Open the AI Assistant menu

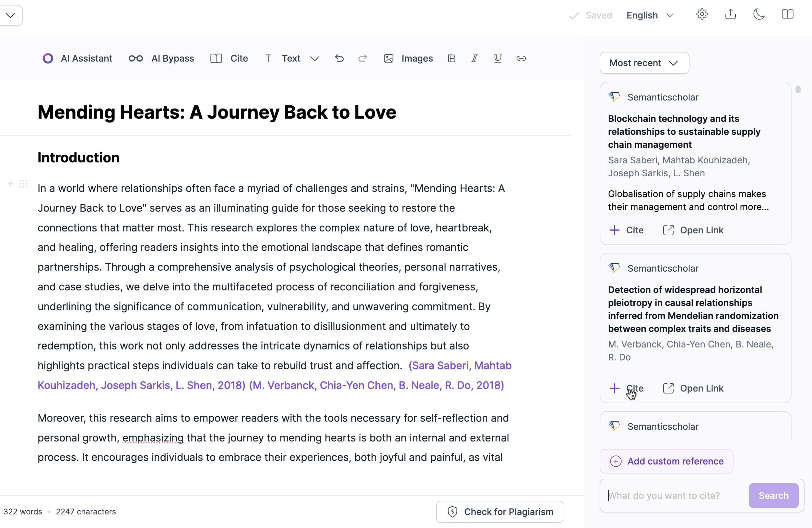[x=77, y=58]
